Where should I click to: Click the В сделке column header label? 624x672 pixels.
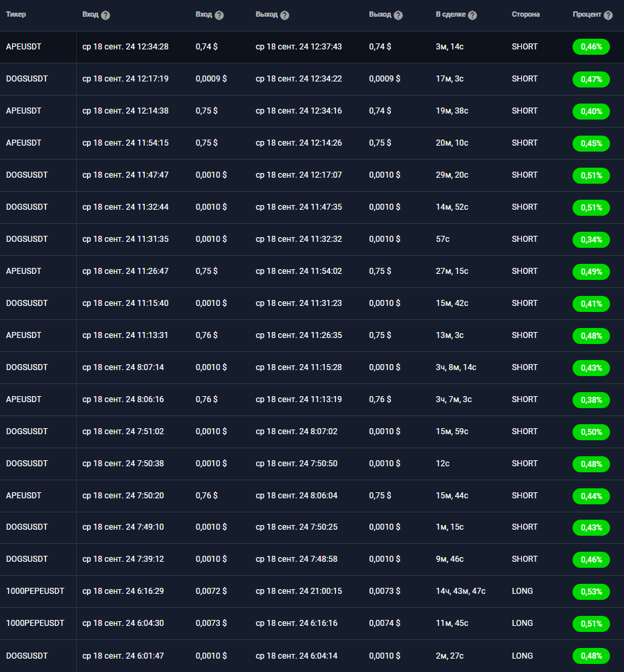pos(450,15)
